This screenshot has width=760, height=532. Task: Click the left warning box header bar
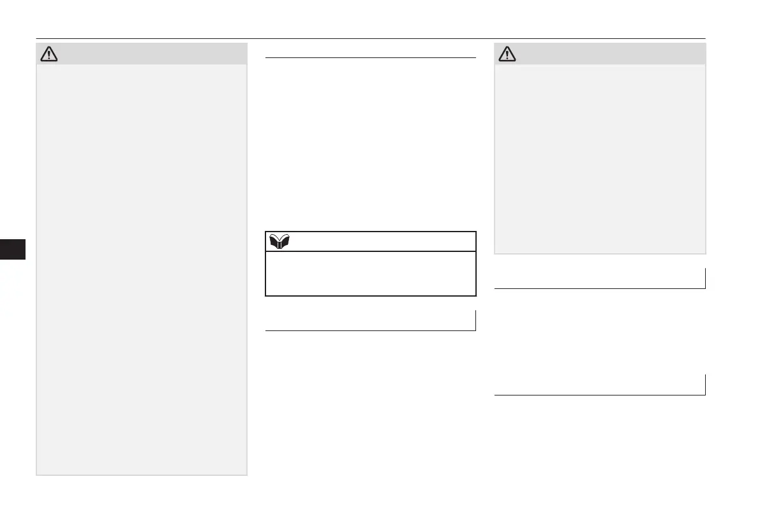(x=147, y=54)
